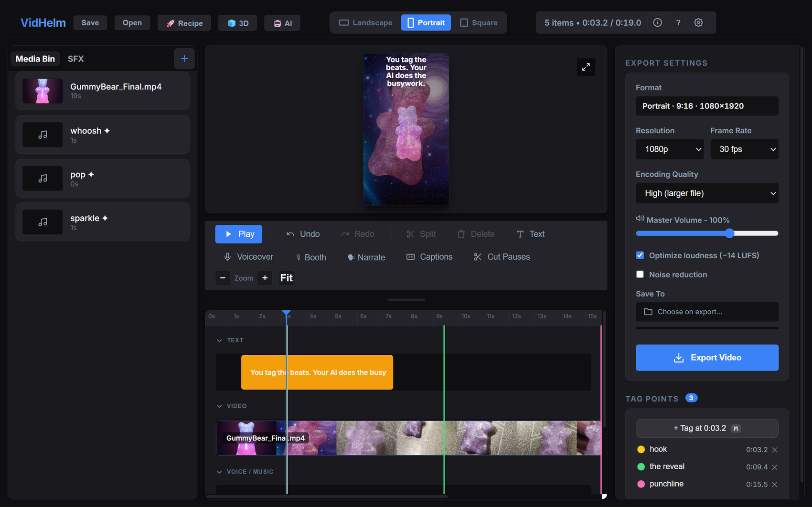Generate narration with Narrate
812x507 pixels.
pyautogui.click(x=366, y=257)
